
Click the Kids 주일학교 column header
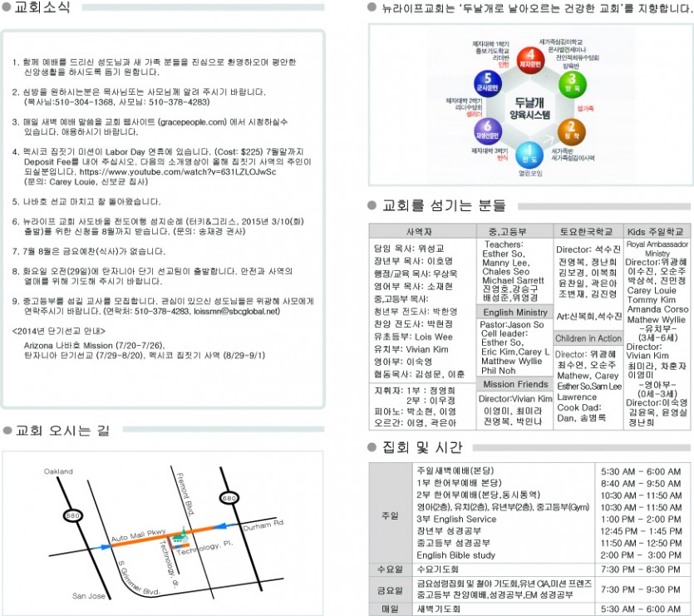(657, 231)
